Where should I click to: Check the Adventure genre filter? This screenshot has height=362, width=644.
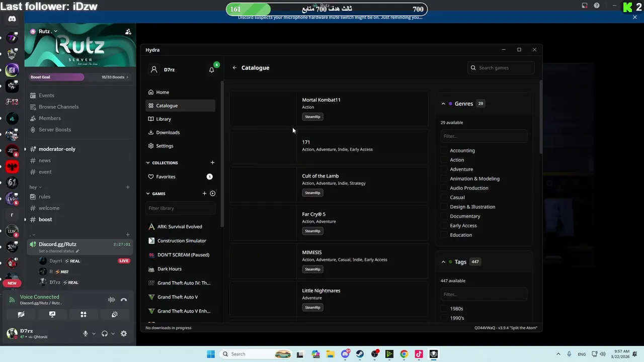(444, 169)
